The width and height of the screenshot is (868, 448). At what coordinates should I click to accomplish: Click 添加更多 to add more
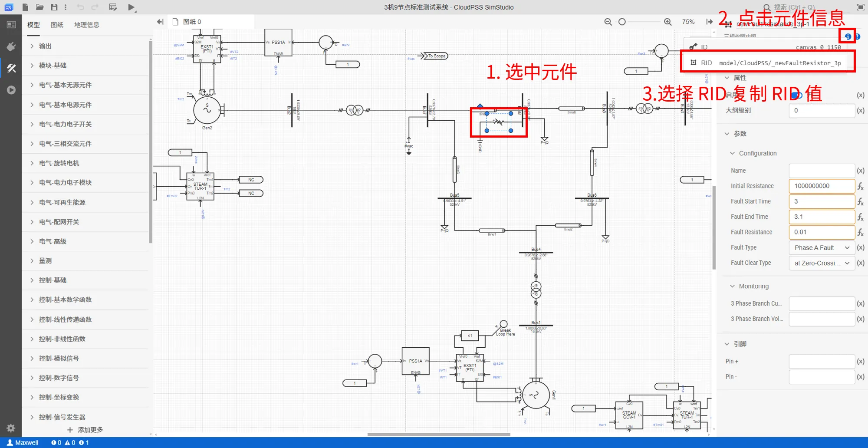coord(85,430)
